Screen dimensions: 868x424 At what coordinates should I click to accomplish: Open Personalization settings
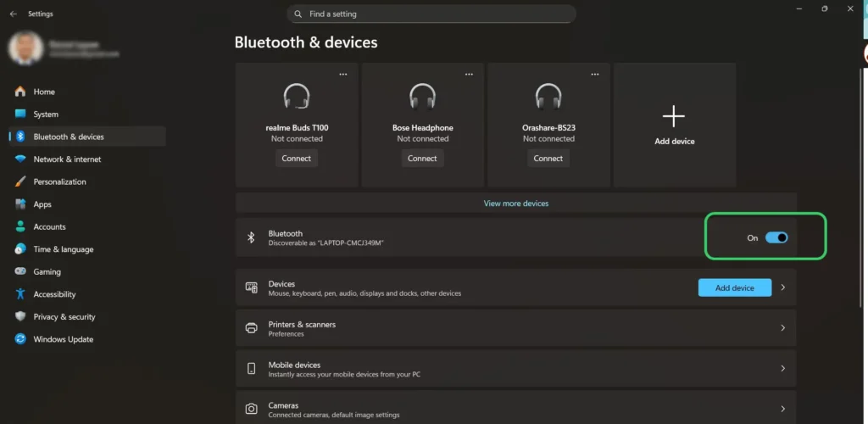click(x=87, y=181)
